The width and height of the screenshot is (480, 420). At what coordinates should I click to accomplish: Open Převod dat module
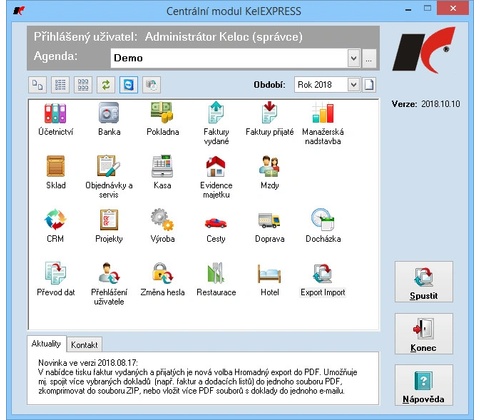click(x=56, y=279)
